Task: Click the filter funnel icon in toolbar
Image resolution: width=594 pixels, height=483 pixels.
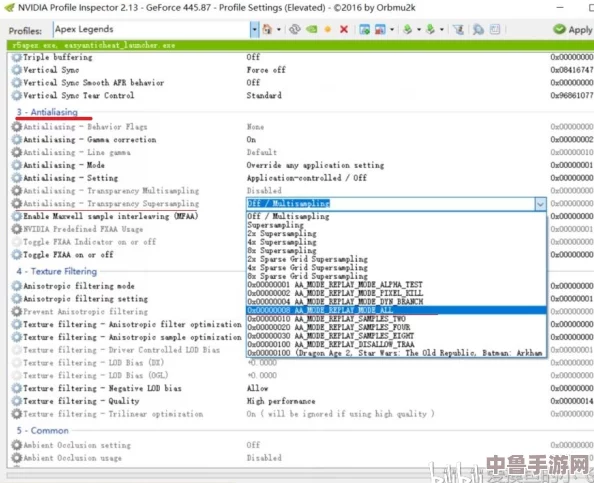Action: click(458, 30)
